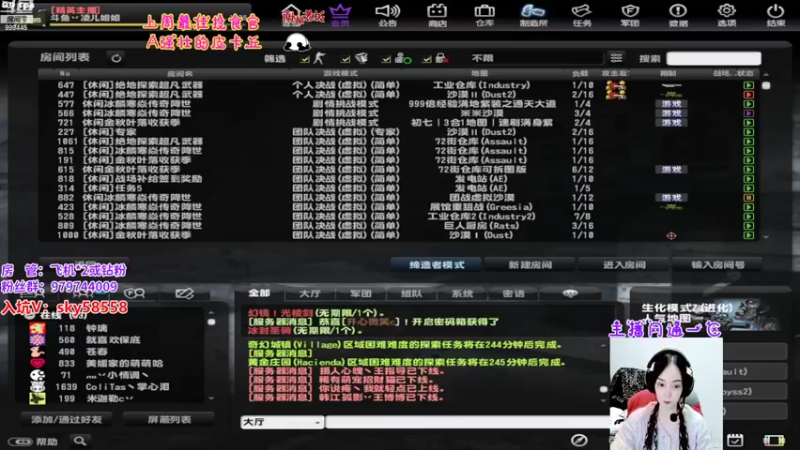Screen dimensions: 800x450
Task: Open the 生化模式Z popular map banner
Action: [710, 317]
